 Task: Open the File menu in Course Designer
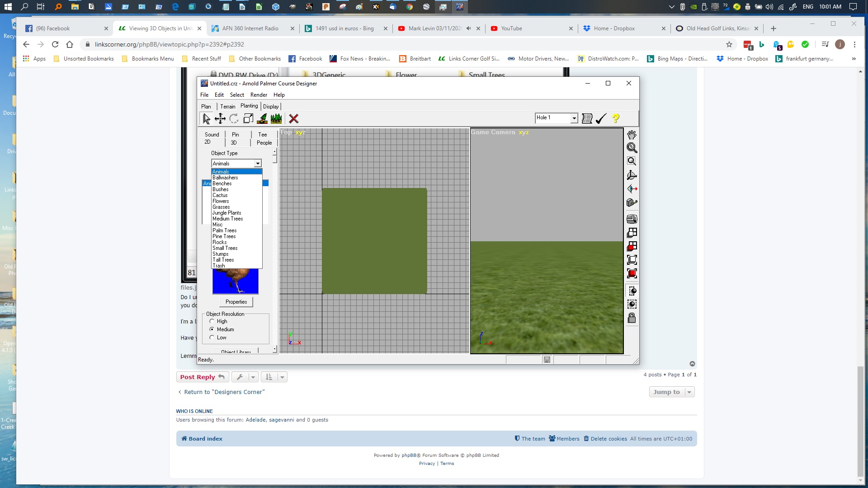(204, 95)
